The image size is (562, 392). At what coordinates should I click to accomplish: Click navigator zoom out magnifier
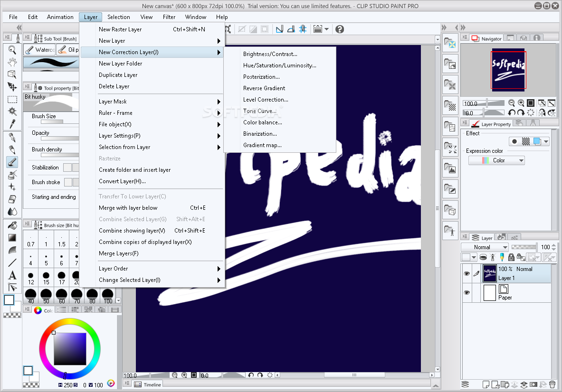tap(512, 103)
